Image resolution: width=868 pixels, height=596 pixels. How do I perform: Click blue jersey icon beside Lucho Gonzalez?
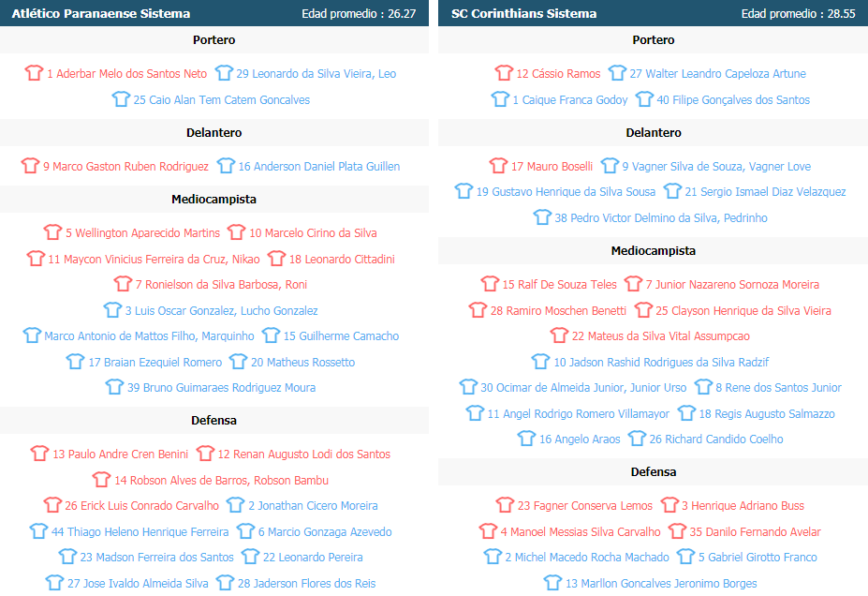coord(112,309)
